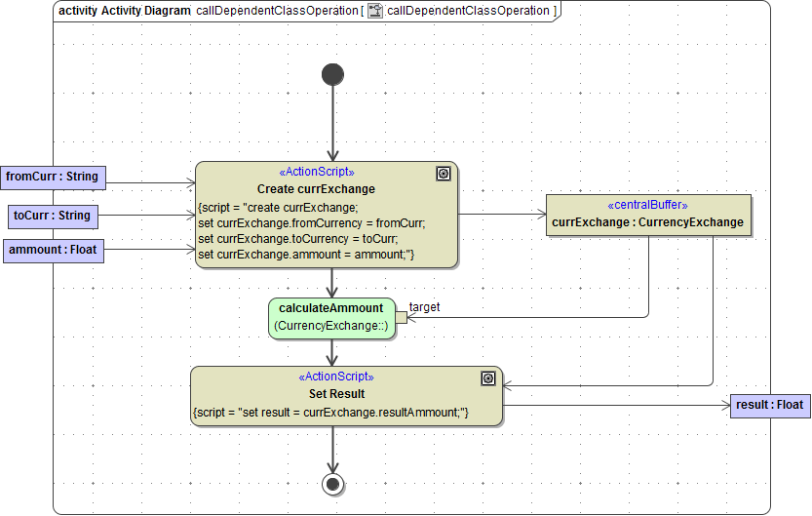Click the script text setting currExchange.fromCurrency
Image resolution: width=812 pixels, height=516 pixels.
(x=311, y=222)
